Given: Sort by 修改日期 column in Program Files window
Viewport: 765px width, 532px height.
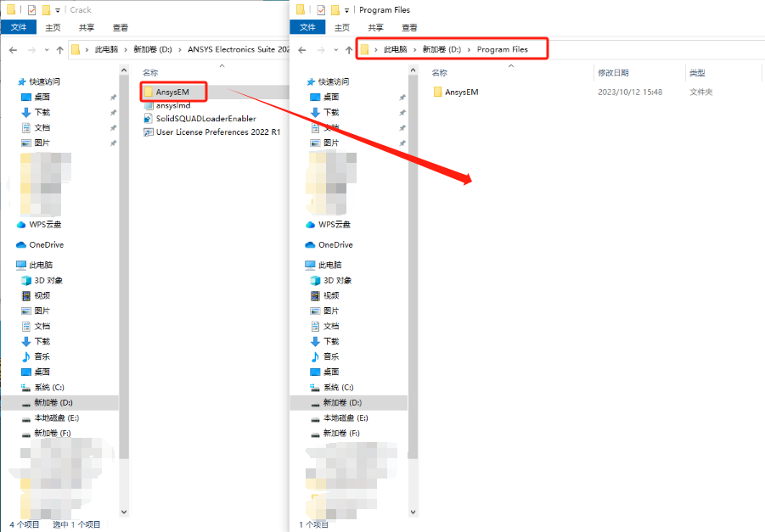Looking at the screenshot, I should (x=613, y=73).
